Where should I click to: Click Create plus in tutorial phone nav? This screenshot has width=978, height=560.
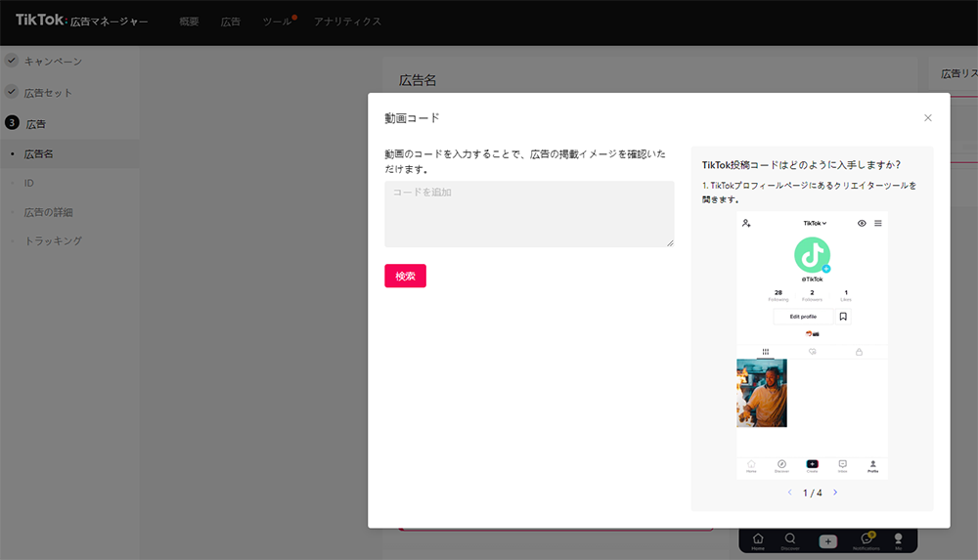click(x=812, y=465)
